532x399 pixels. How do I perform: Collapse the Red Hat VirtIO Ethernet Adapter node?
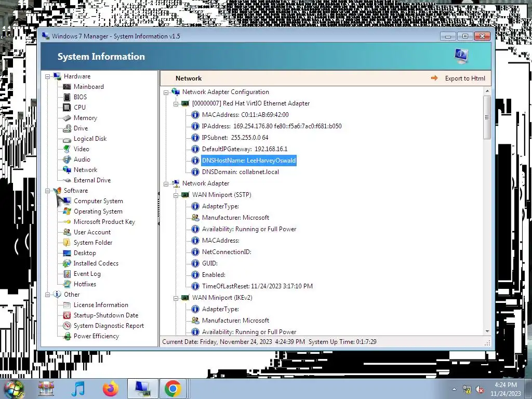(x=176, y=104)
